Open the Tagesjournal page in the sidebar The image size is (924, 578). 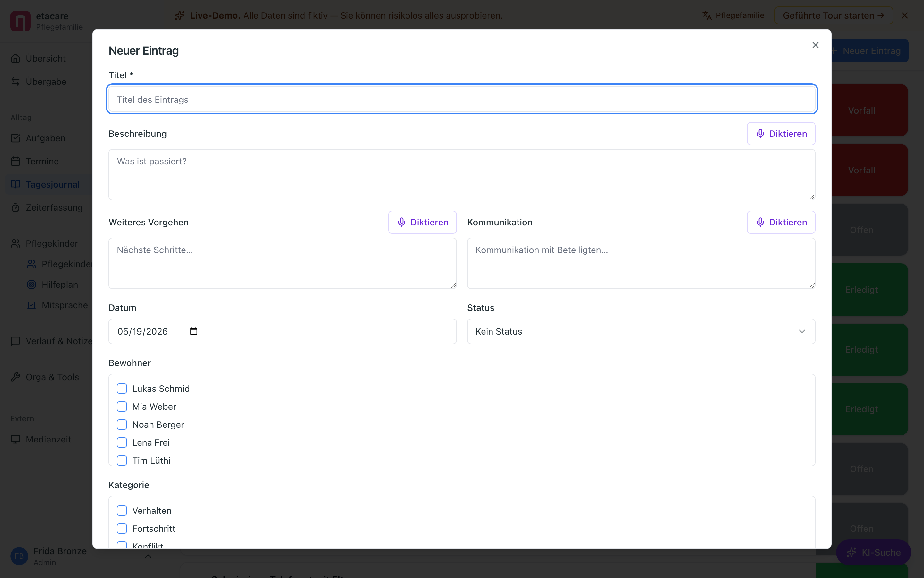pos(49,184)
